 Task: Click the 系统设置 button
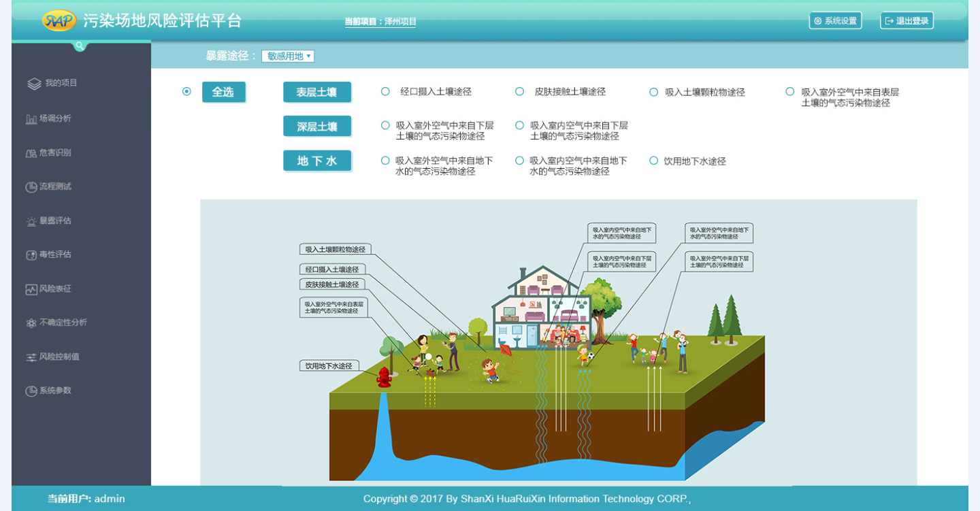click(x=835, y=21)
